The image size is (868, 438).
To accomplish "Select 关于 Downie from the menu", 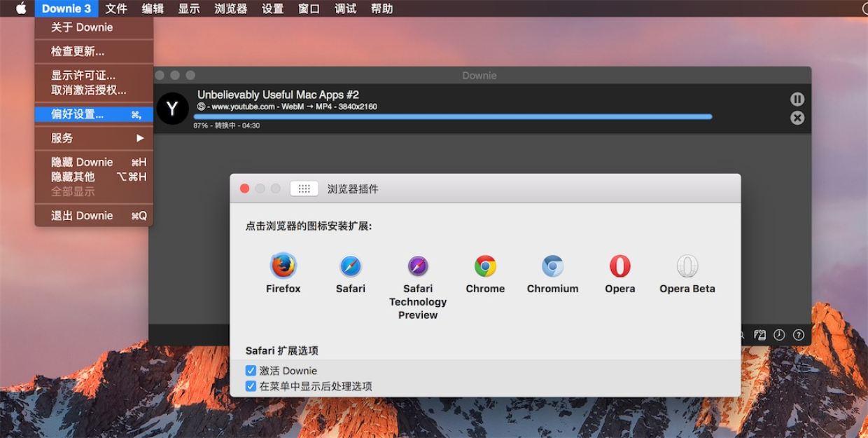I will pyautogui.click(x=94, y=27).
